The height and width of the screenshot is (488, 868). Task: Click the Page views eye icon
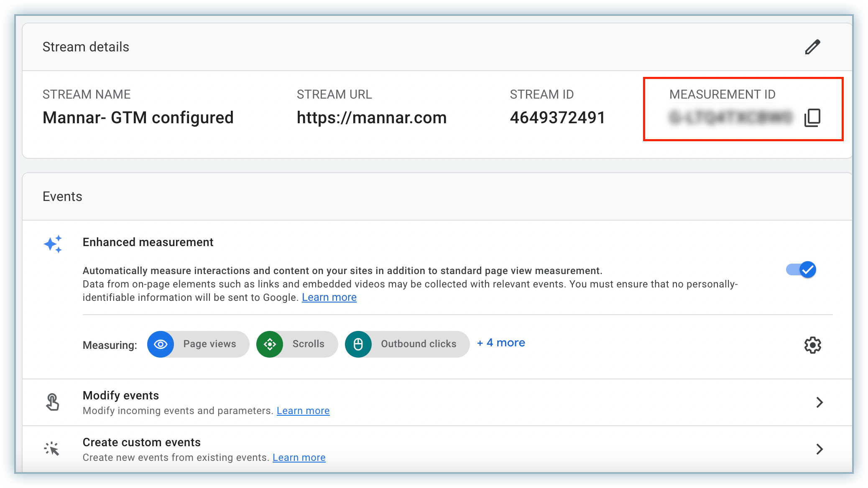coord(161,344)
